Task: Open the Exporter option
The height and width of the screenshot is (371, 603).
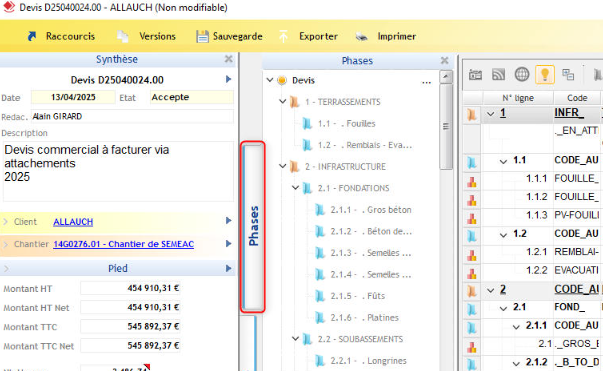Action: tap(308, 36)
